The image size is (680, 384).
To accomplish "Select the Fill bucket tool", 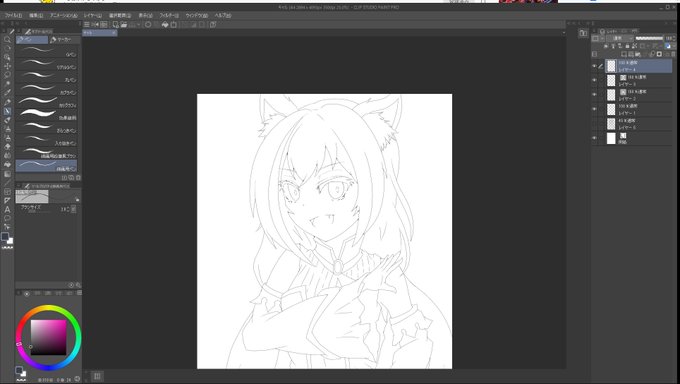I will coord(7,165).
